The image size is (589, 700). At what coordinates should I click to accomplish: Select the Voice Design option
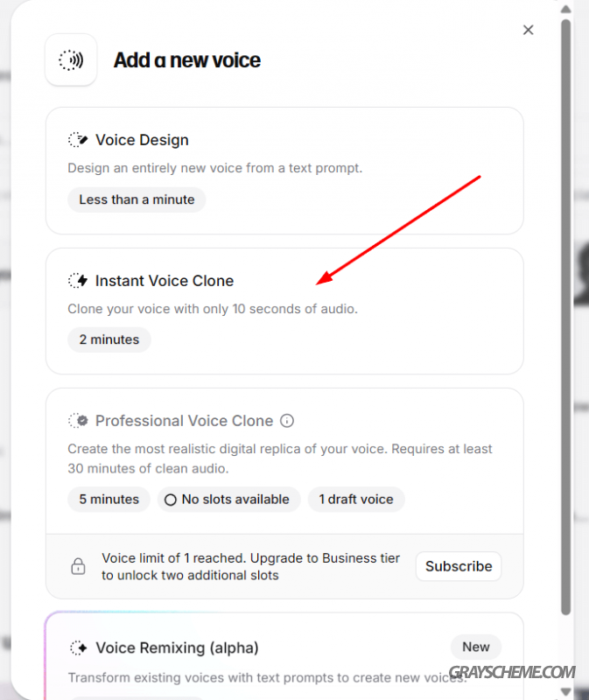284,170
